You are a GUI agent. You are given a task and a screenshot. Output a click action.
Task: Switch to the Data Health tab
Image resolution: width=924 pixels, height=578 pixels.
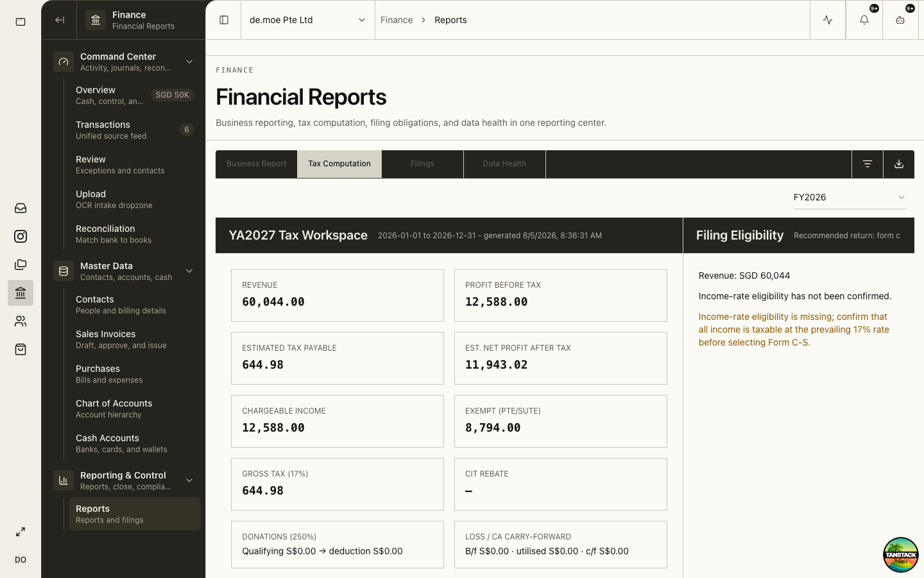(x=504, y=164)
